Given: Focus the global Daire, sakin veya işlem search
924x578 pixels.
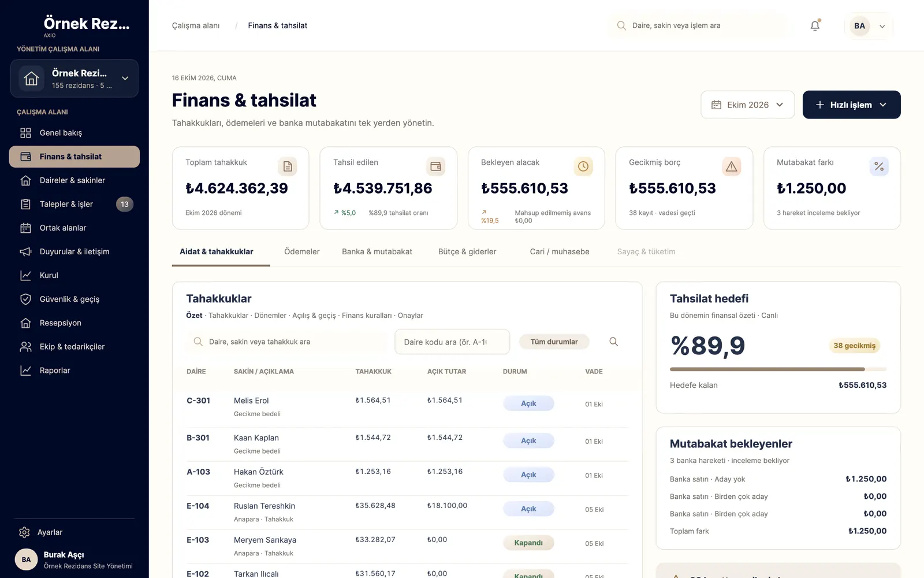Looking at the screenshot, I should pyautogui.click(x=698, y=25).
